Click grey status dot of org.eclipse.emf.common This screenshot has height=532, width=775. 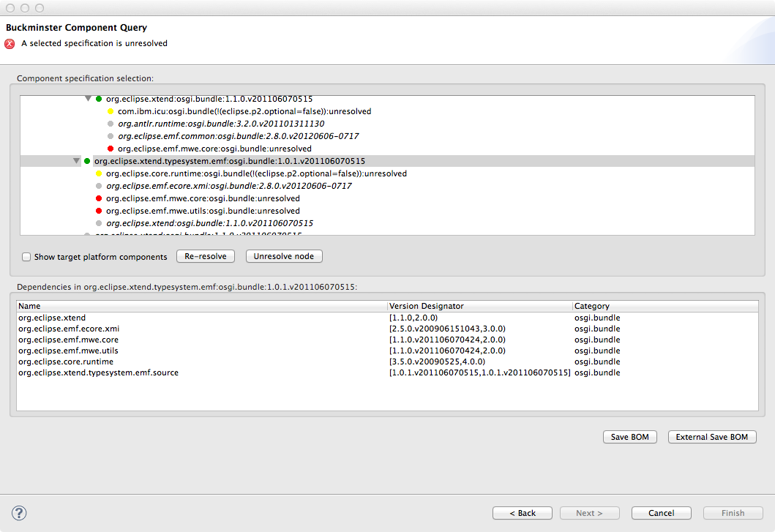click(x=111, y=136)
